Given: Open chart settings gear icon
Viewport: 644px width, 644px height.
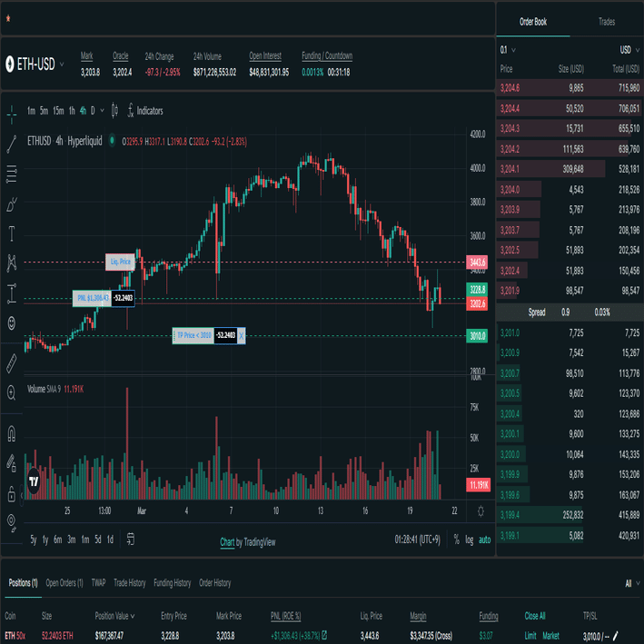Looking at the screenshot, I should click(481, 511).
